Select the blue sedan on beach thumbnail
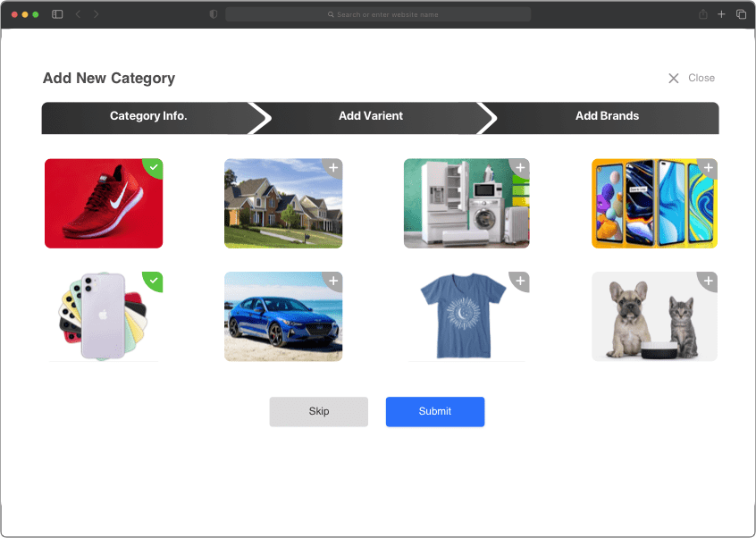The width and height of the screenshot is (756, 538). point(283,316)
